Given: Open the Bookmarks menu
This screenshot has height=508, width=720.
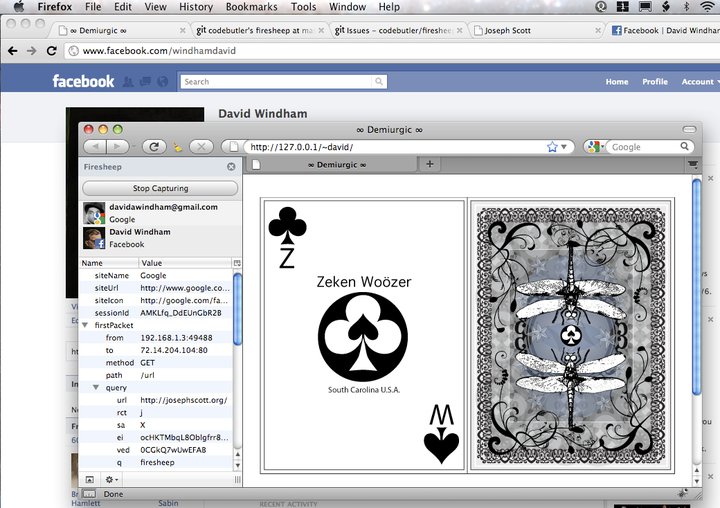Looking at the screenshot, I should point(252,7).
